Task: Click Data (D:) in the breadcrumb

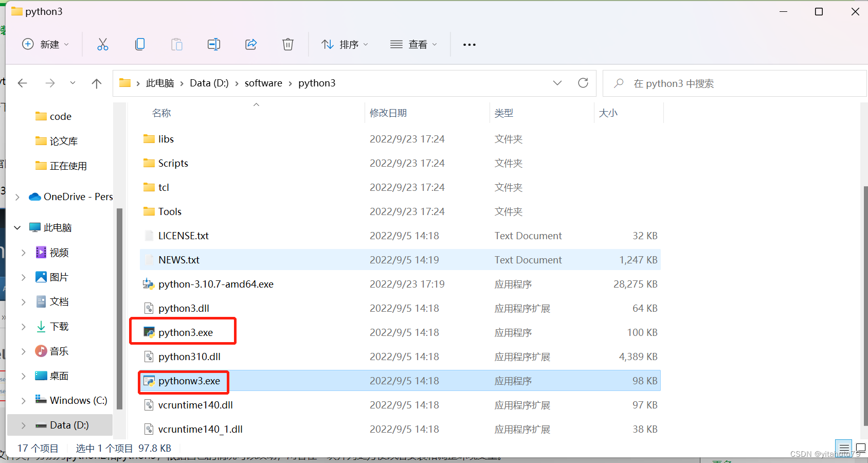Action: click(x=209, y=83)
